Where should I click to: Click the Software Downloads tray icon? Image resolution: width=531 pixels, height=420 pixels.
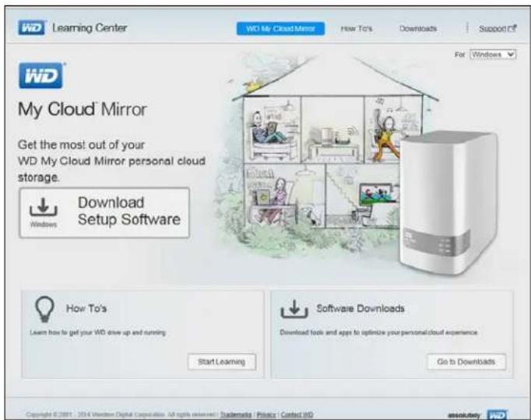click(294, 309)
